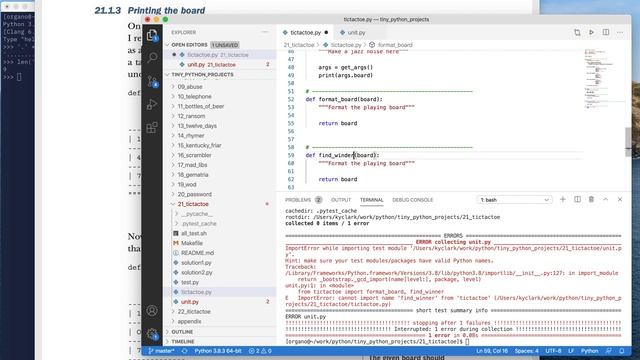Open unit.py in Open Editors list
Screen dimensions: 640x360
coord(220,64)
